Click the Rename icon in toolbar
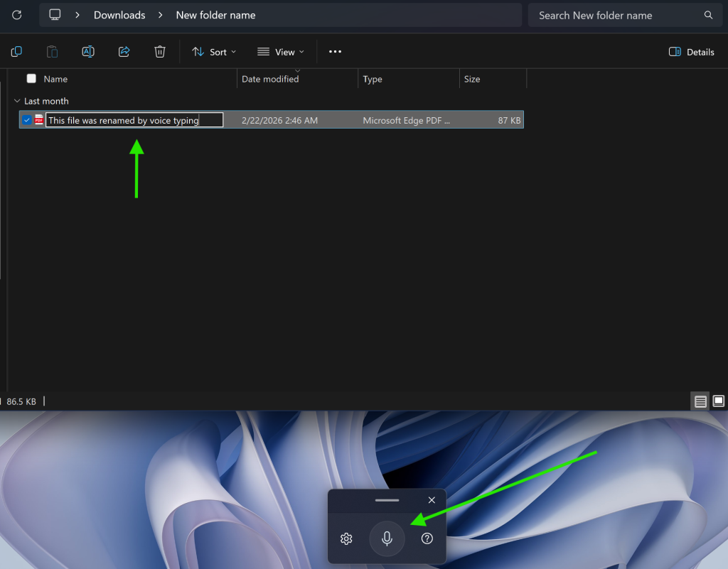The height and width of the screenshot is (569, 728). pos(88,52)
